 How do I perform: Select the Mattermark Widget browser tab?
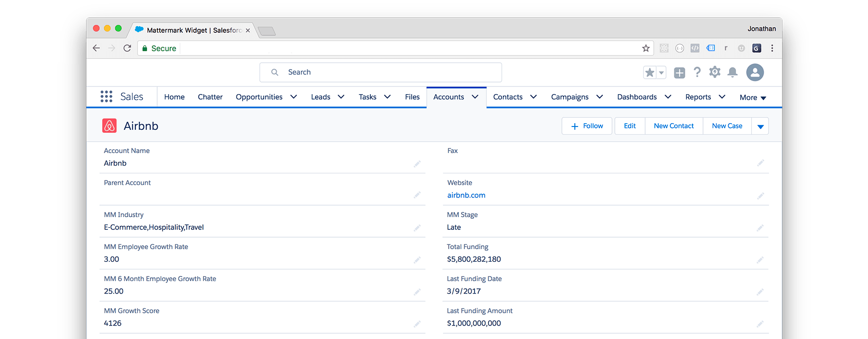click(x=193, y=30)
